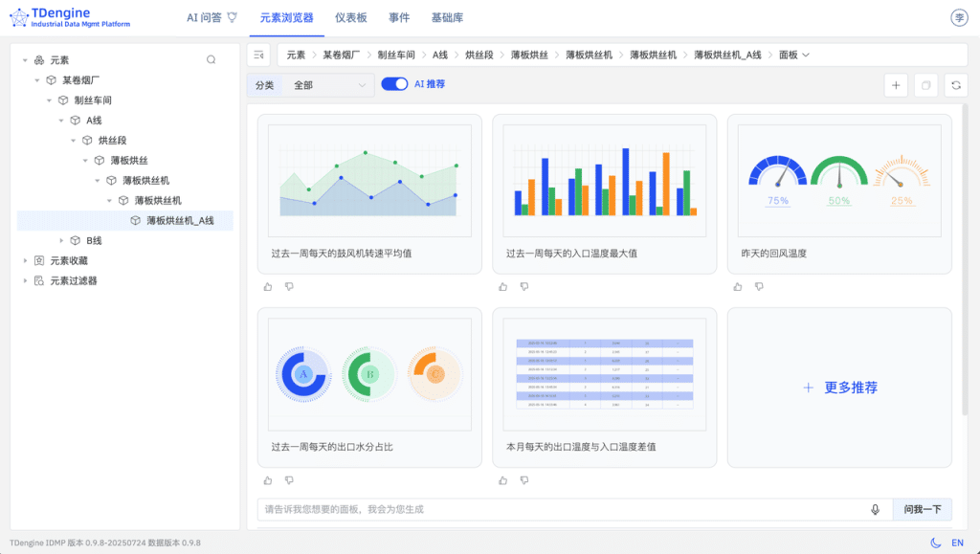Switch interface language to EN
The height and width of the screenshot is (554, 980).
956,541
